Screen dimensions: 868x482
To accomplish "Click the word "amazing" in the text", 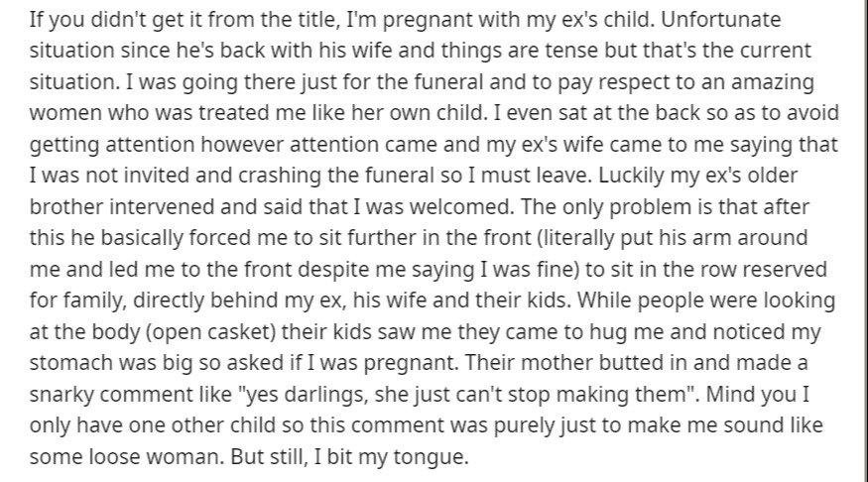I will [x=773, y=83].
